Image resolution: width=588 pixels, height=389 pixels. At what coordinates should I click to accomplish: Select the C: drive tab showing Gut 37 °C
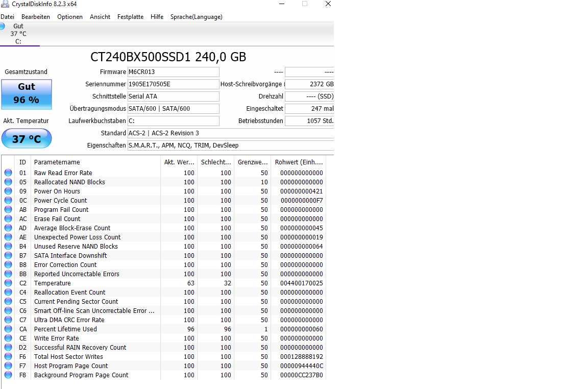[x=19, y=34]
